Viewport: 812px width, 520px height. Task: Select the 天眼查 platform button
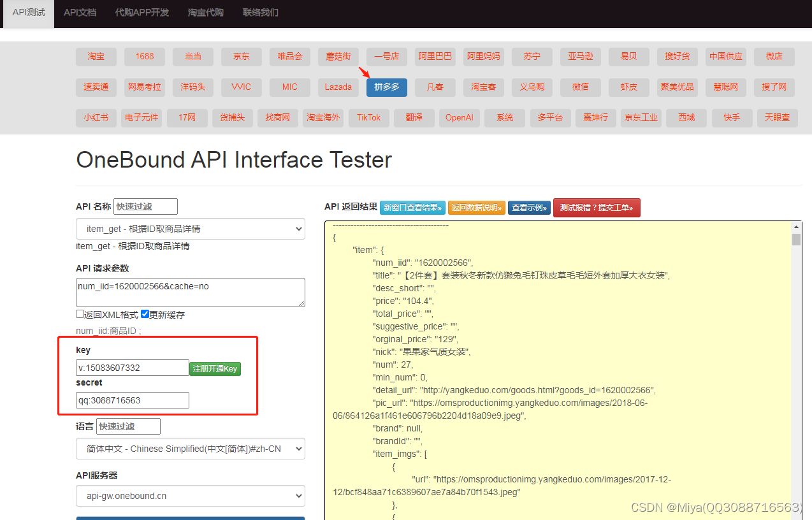click(777, 117)
